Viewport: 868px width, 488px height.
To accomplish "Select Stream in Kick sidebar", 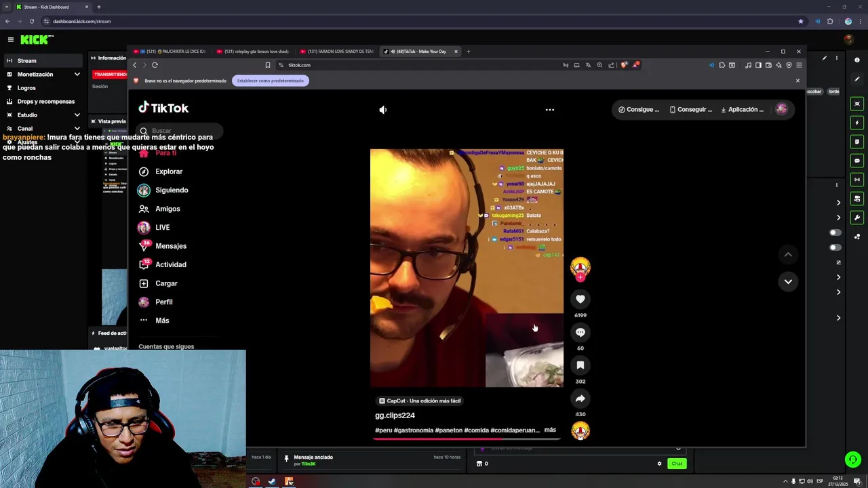I will [x=42, y=61].
